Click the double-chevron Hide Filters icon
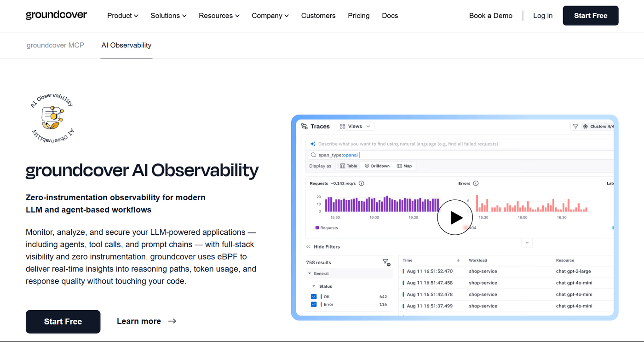This screenshot has width=644, height=342. click(308, 247)
